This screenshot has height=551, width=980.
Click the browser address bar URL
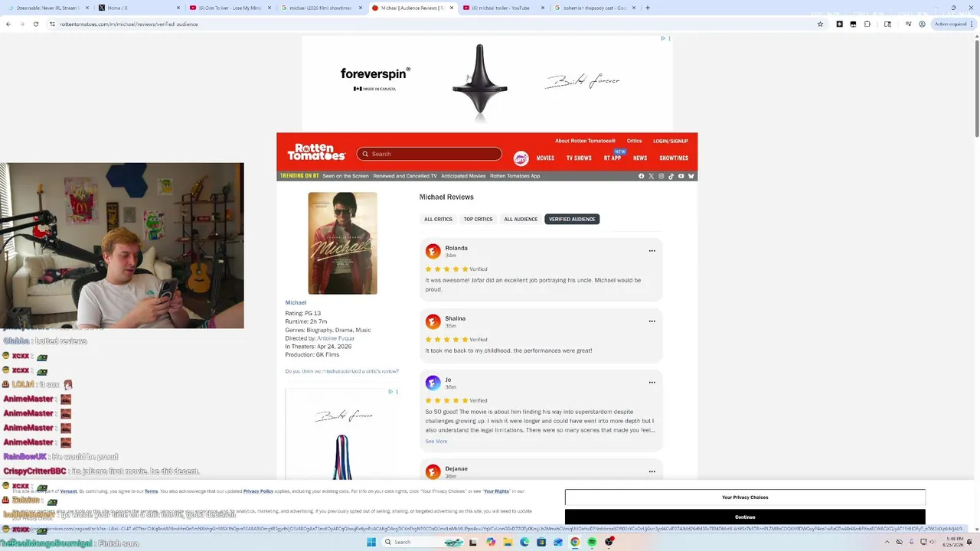tap(129, 24)
